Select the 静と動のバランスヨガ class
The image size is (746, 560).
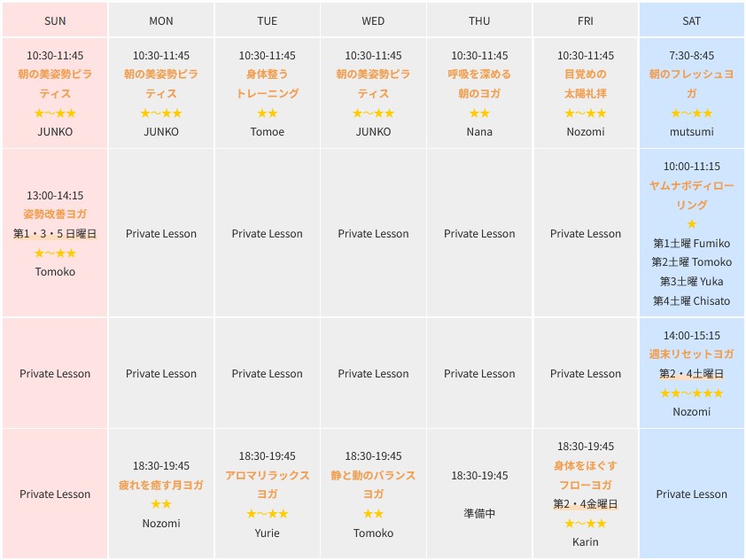[x=373, y=485]
